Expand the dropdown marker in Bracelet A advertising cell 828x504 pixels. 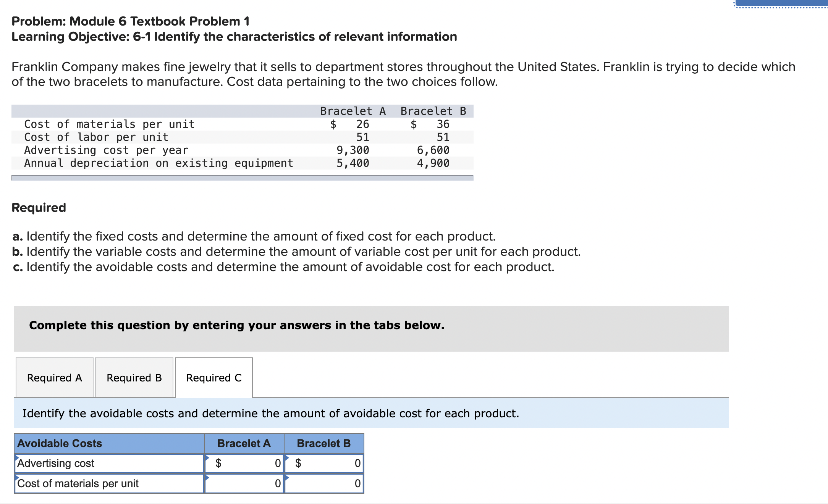[207, 457]
